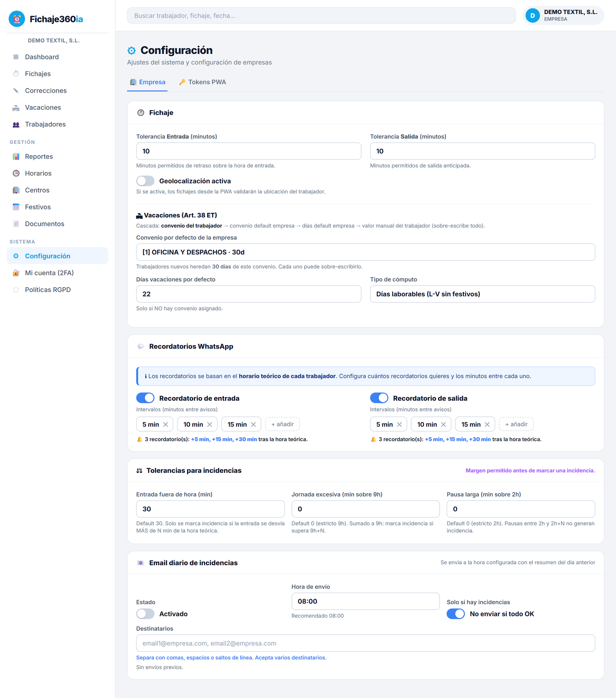Click the Configuración gear icon in sidebar
Image resolution: width=616 pixels, height=698 pixels.
(16, 256)
